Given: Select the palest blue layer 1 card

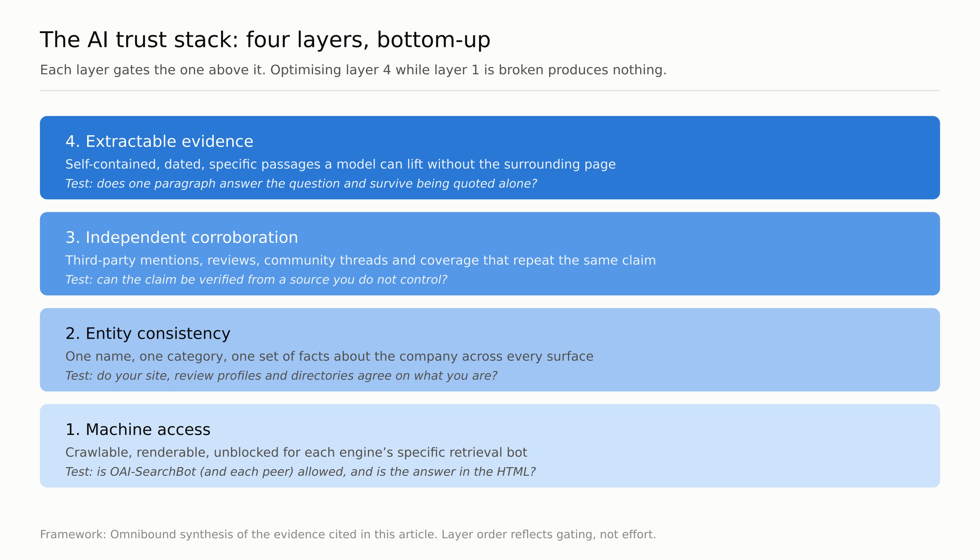Looking at the screenshot, I should click(x=490, y=446).
